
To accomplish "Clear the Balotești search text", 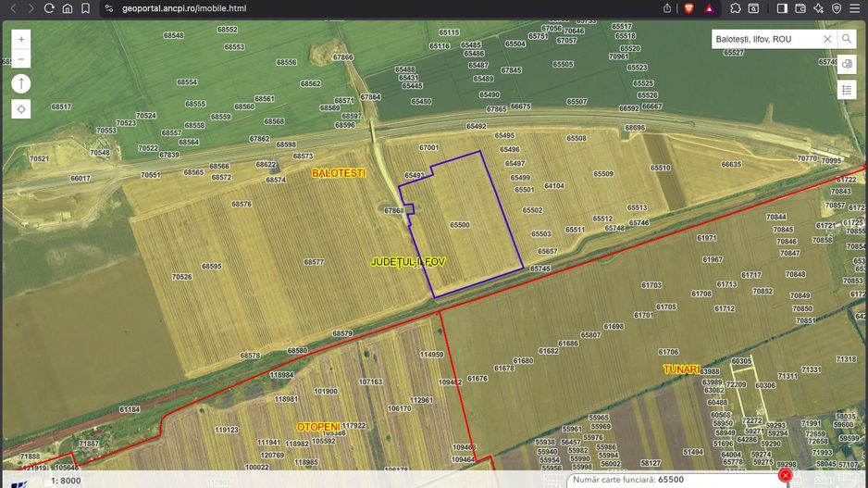I will coord(827,39).
